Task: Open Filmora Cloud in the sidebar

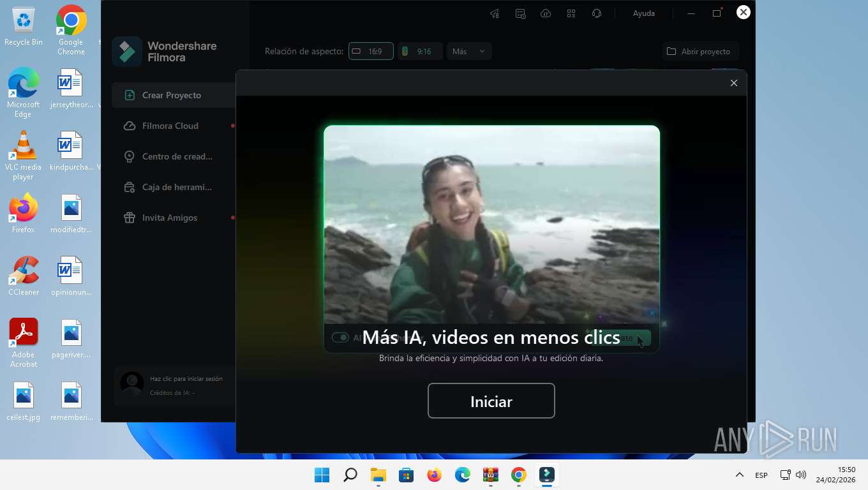Action: pos(174,126)
